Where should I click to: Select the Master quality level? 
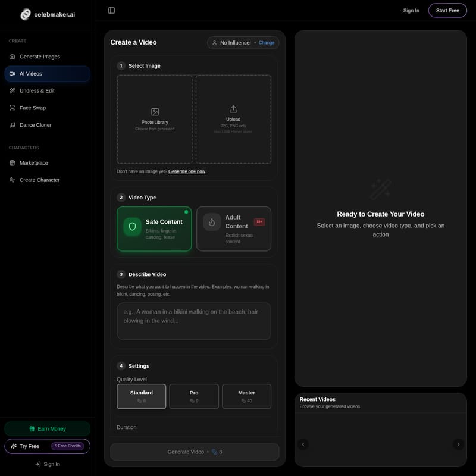246,396
